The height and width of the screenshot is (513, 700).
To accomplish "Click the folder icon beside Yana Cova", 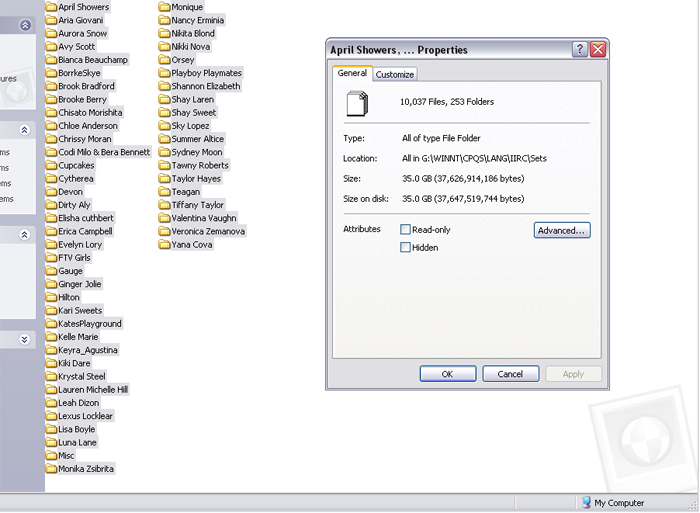I will [x=165, y=244].
